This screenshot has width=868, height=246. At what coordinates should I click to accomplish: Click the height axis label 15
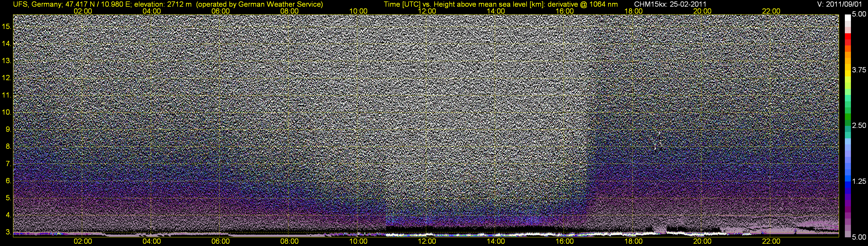pyautogui.click(x=7, y=26)
